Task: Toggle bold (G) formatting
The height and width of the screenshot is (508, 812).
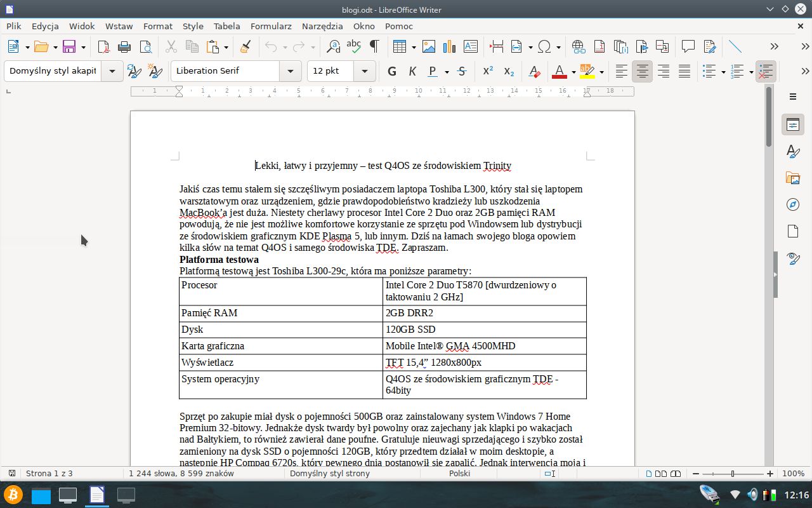Action: [392, 71]
